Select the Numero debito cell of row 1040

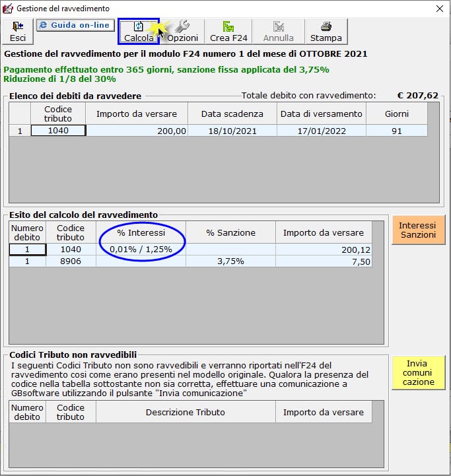[27, 250]
